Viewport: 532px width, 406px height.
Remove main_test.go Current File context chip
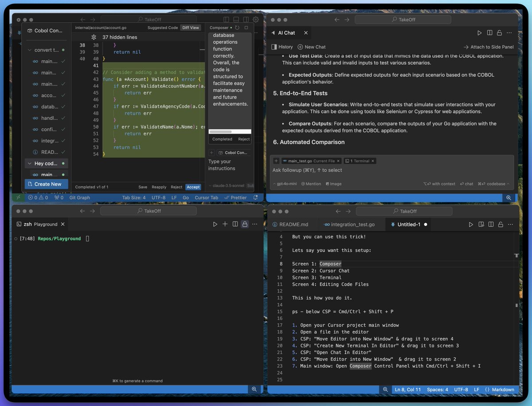point(338,161)
